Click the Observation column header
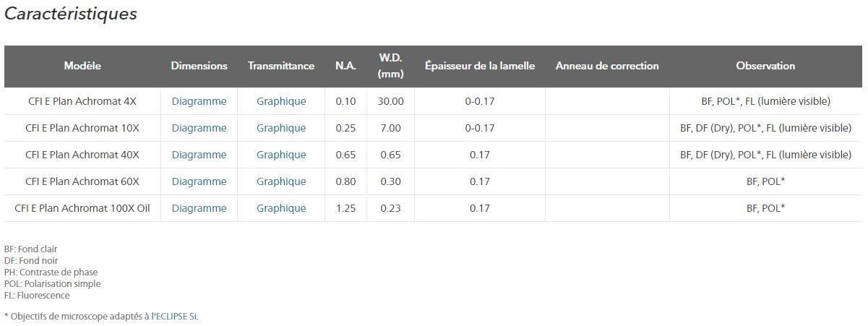This screenshot has height=326, width=868. coord(765,66)
